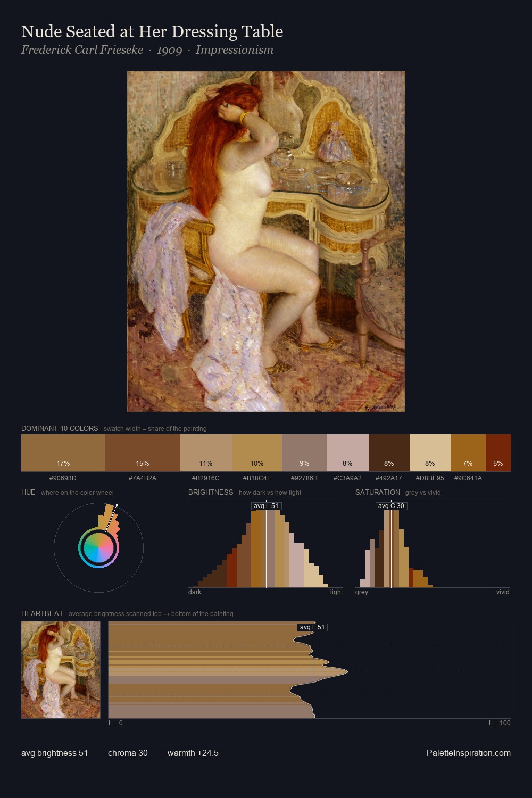Click hex code #90693D
The width and height of the screenshot is (532, 798).
pyautogui.click(x=63, y=478)
